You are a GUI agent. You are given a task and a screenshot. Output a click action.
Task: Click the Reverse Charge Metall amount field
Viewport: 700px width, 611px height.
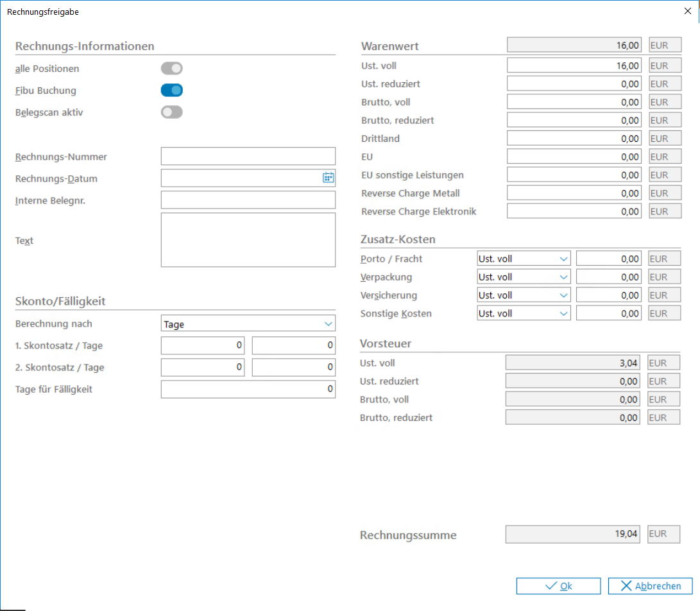(x=574, y=193)
